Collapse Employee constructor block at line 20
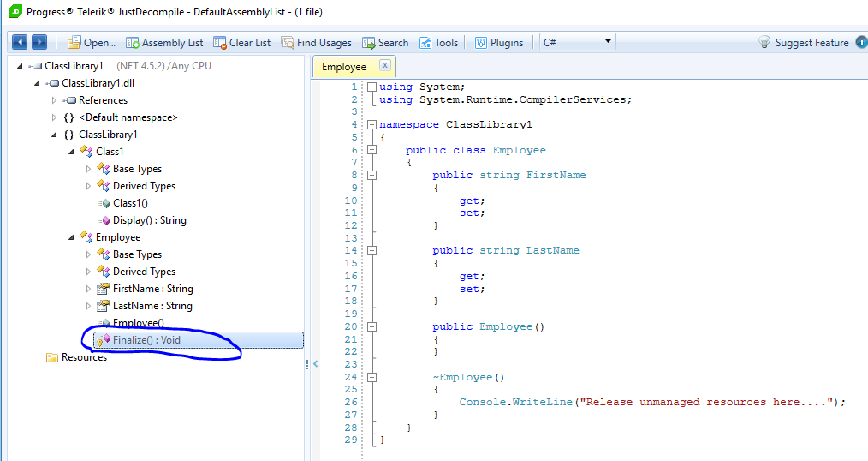This screenshot has height=461, width=868. (x=372, y=327)
